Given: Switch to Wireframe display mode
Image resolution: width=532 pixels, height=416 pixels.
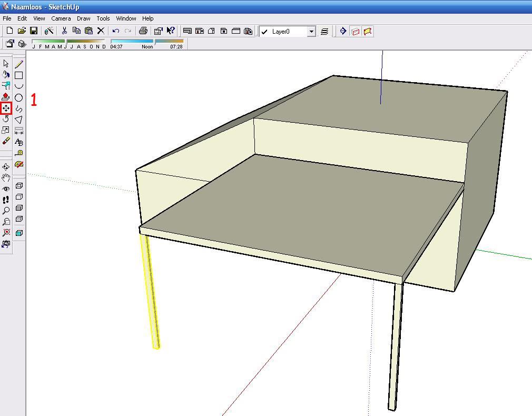Looking at the screenshot, I should pyautogui.click(x=19, y=185).
